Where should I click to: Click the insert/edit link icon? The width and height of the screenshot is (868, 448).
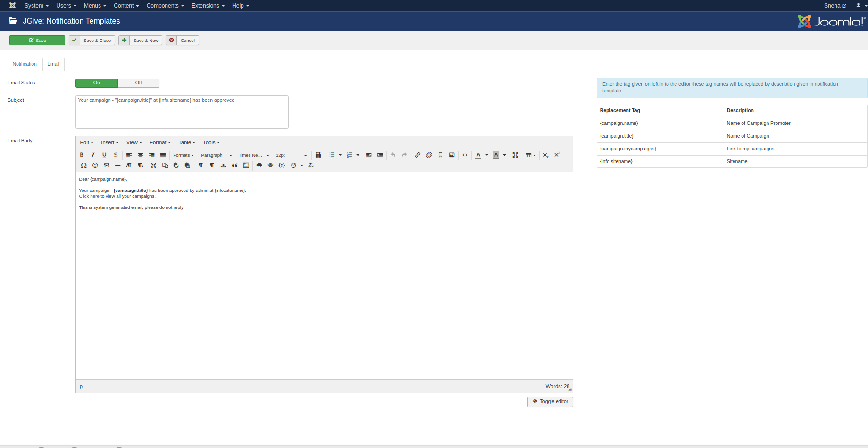click(417, 155)
